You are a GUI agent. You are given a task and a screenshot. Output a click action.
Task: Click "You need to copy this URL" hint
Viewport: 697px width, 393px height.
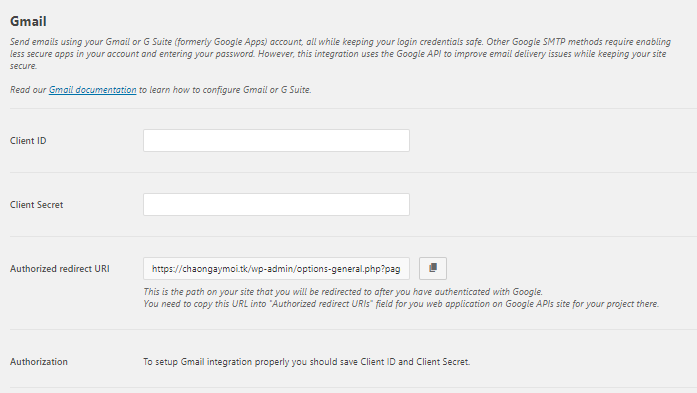coord(401,304)
